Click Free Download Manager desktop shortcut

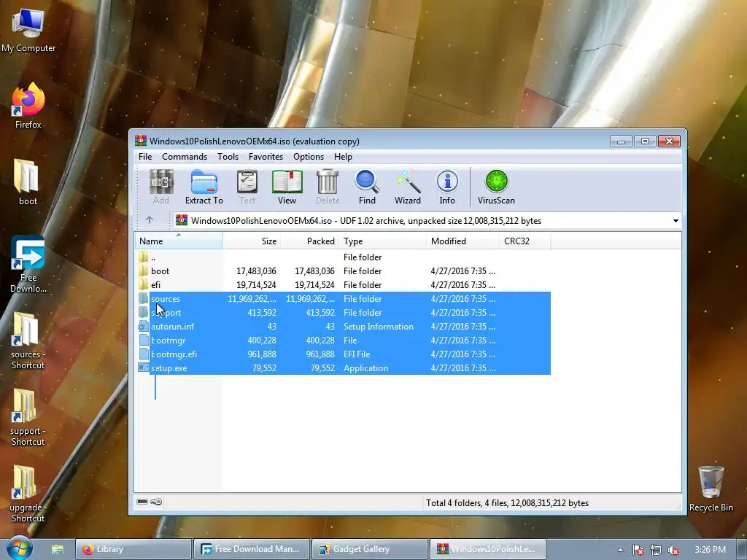click(28, 265)
